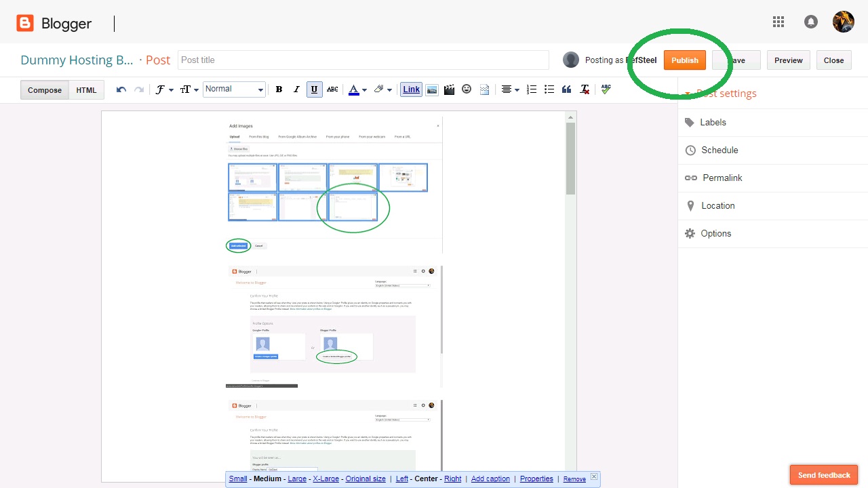The width and height of the screenshot is (868, 488).
Task: Click the Blogger logo icon
Action: pos(25,24)
